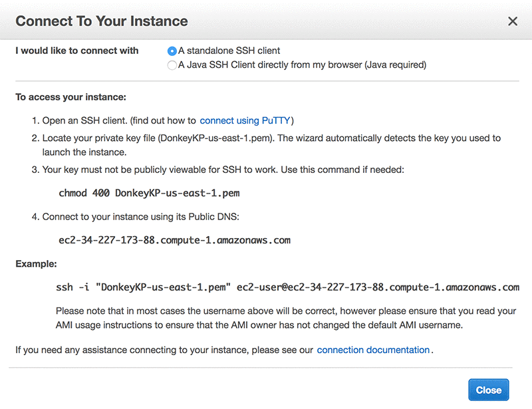The height and width of the screenshot is (409, 532).
Task: Open the 'connect using PuTTY' link
Action: [x=246, y=121]
